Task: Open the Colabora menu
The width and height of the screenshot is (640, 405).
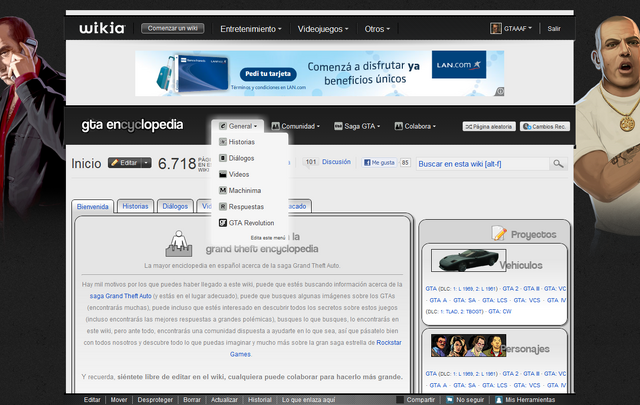Action: point(415,126)
